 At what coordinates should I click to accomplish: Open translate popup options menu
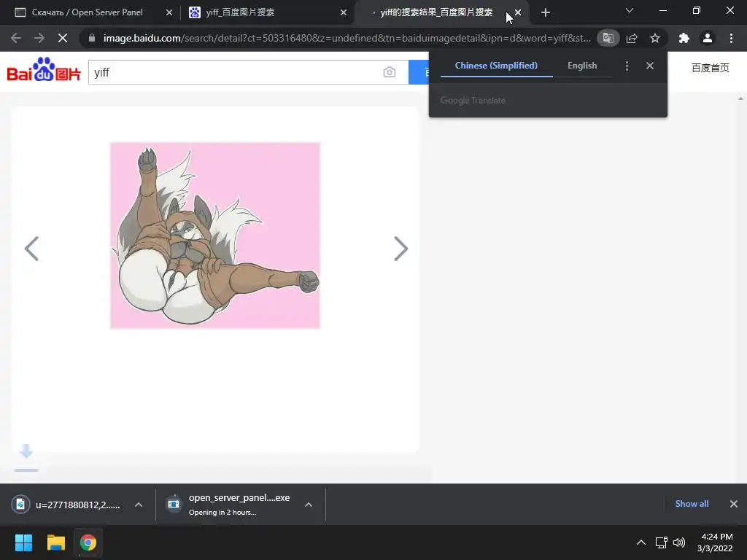[x=627, y=66]
